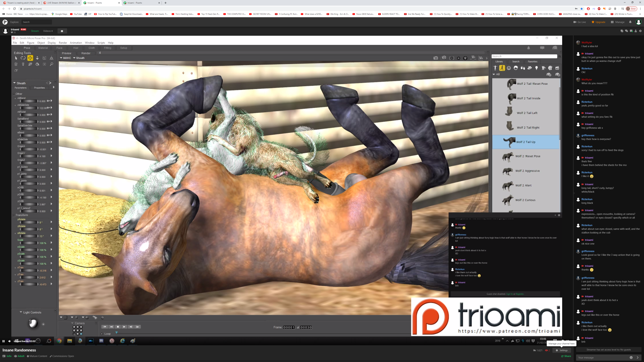Image resolution: width=644 pixels, height=362 pixels.
Task: Click the Go Live button
Action: click(x=579, y=22)
